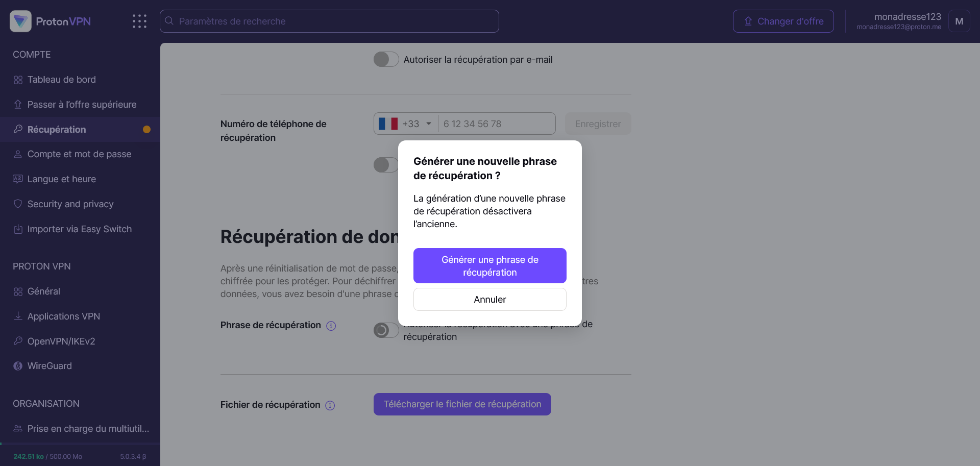The image size is (980, 466).
Task: Open Tableau de bord in sidebar
Action: pyautogui.click(x=61, y=80)
